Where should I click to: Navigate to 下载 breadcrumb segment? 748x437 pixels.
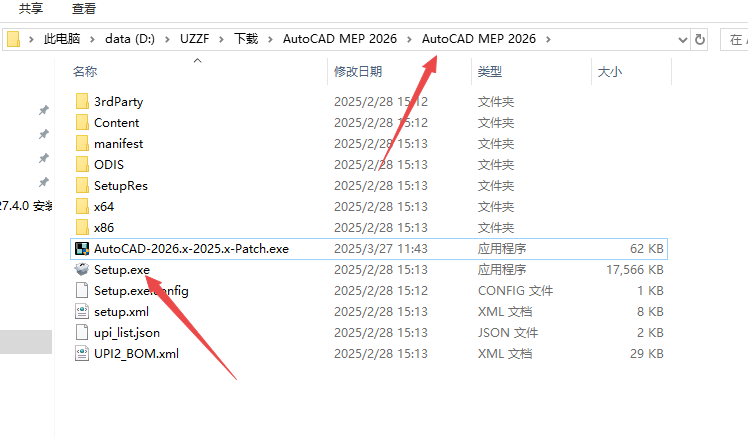click(246, 39)
